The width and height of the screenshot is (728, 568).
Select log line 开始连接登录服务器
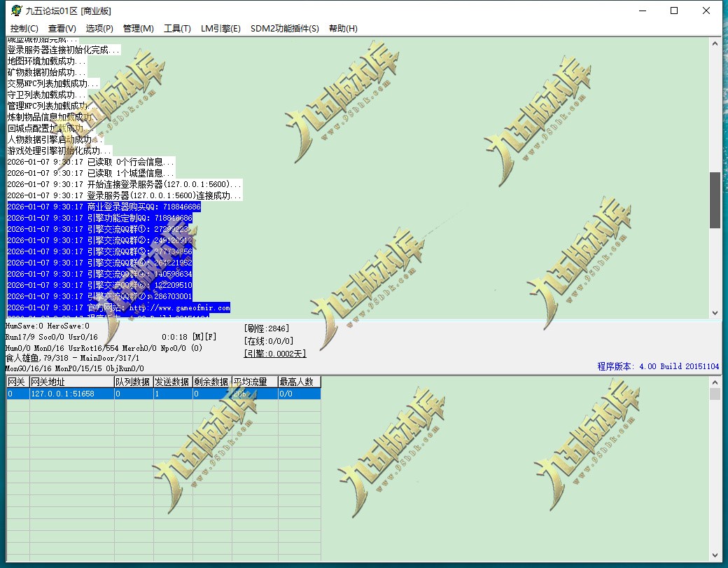(x=125, y=184)
